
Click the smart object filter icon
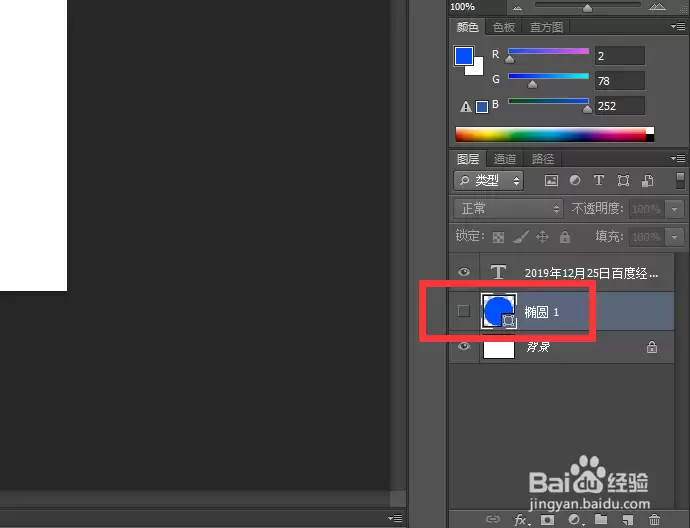point(647,180)
